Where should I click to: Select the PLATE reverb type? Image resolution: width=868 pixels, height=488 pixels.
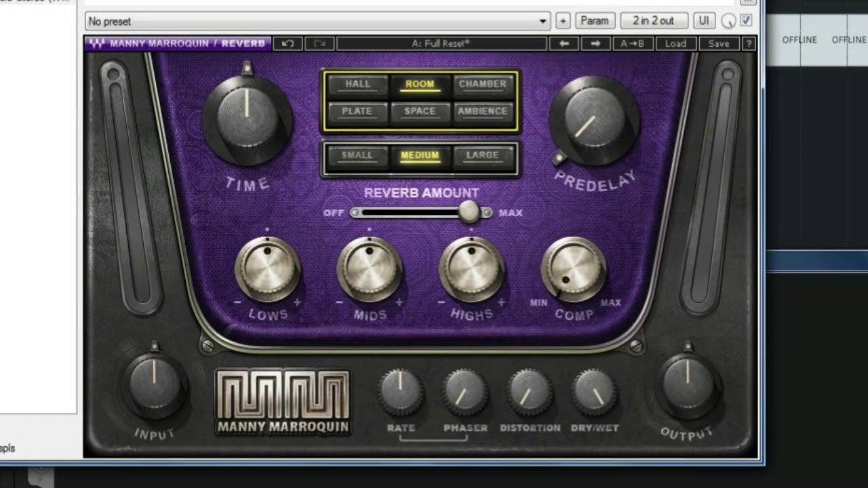click(x=357, y=112)
